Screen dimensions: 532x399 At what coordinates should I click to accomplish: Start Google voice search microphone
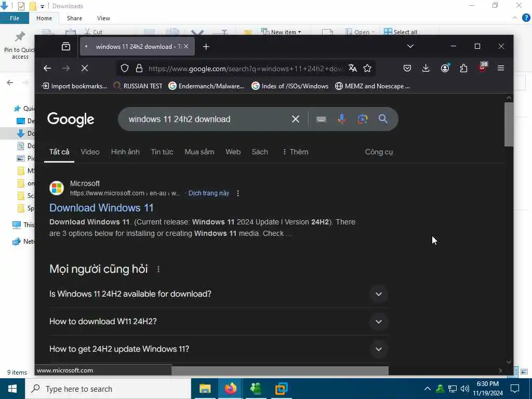click(342, 119)
